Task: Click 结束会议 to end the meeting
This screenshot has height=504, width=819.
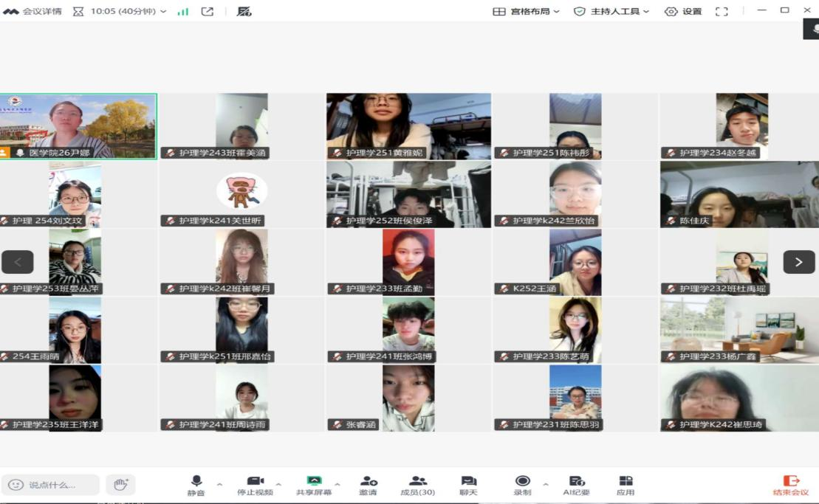Action: tap(790, 485)
